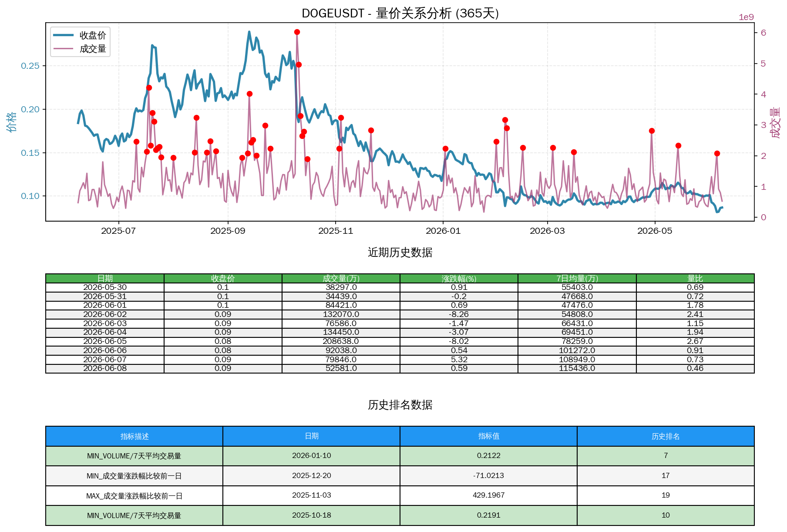
Task: Click the 132070.0 volume cell
Action: point(341,314)
